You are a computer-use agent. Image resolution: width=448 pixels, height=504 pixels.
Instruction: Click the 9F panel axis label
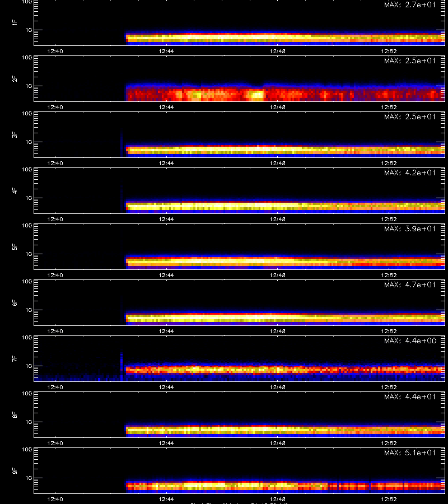coord(15,471)
